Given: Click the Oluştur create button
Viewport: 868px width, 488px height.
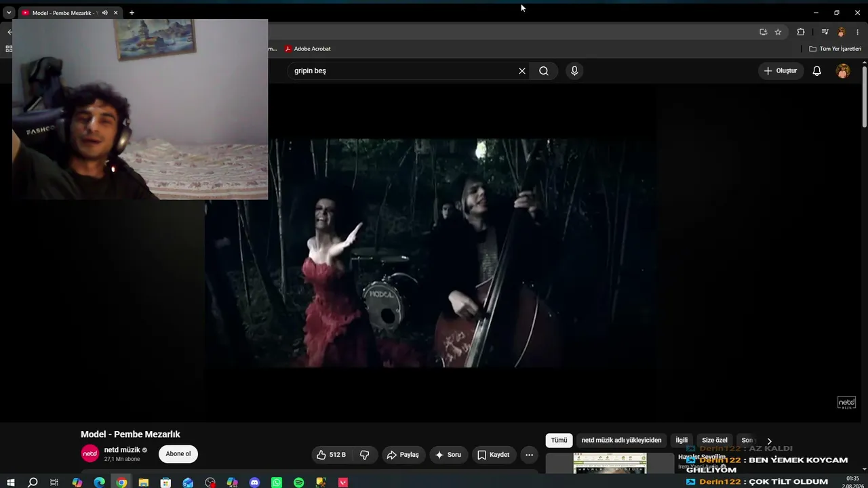Looking at the screenshot, I should [x=781, y=70].
